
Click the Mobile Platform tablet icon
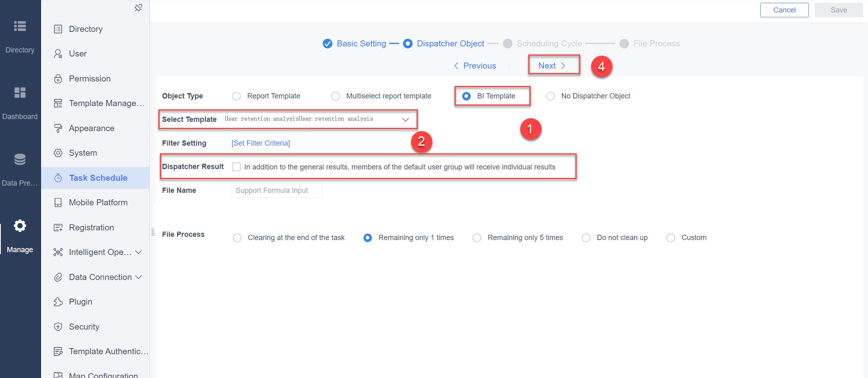[x=58, y=203]
